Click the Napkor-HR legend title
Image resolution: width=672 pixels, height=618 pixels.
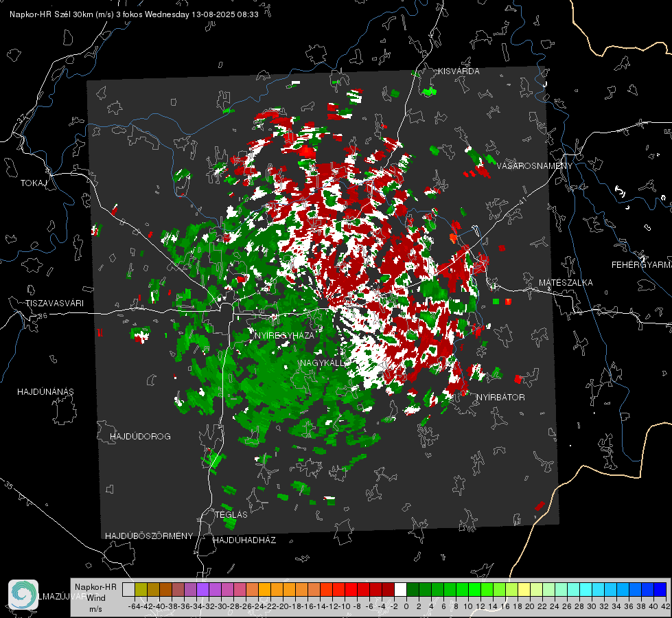point(95,586)
